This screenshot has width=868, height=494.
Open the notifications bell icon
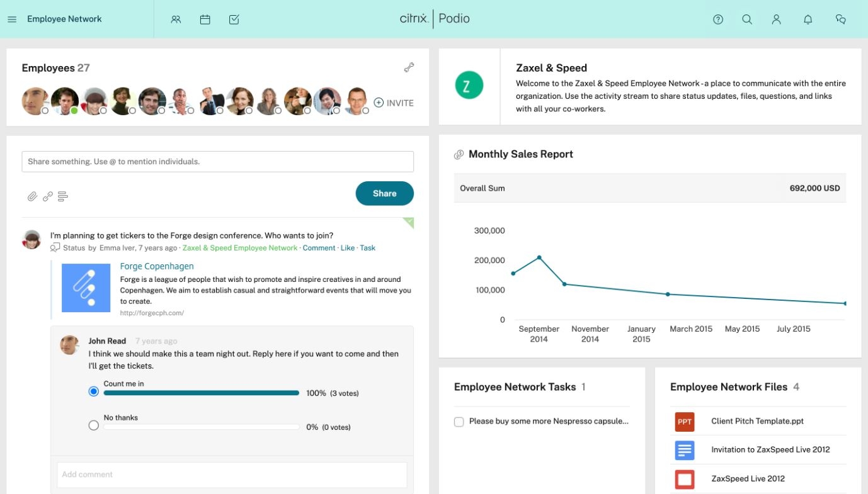808,20
